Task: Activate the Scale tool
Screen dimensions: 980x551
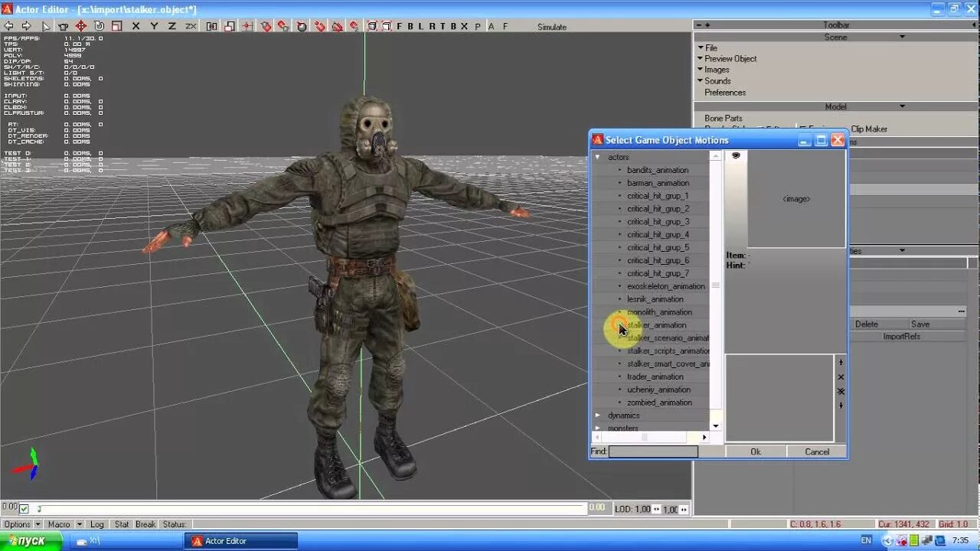Action: point(117,26)
